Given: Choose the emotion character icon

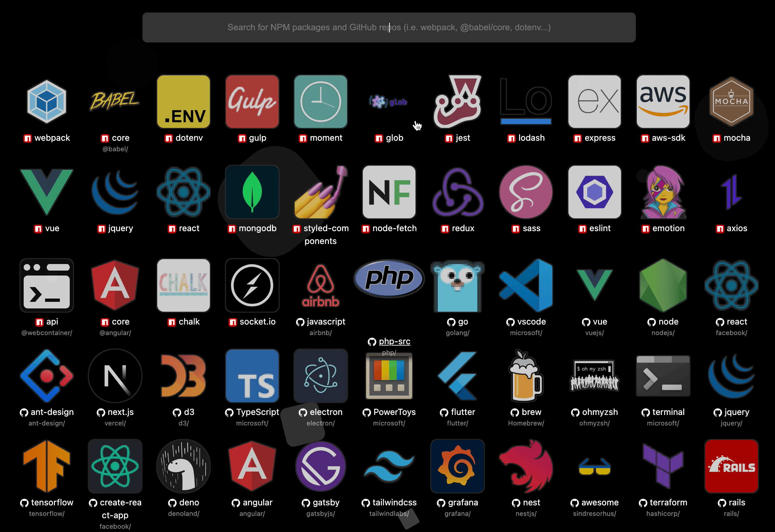Looking at the screenshot, I should pyautogui.click(x=663, y=192).
